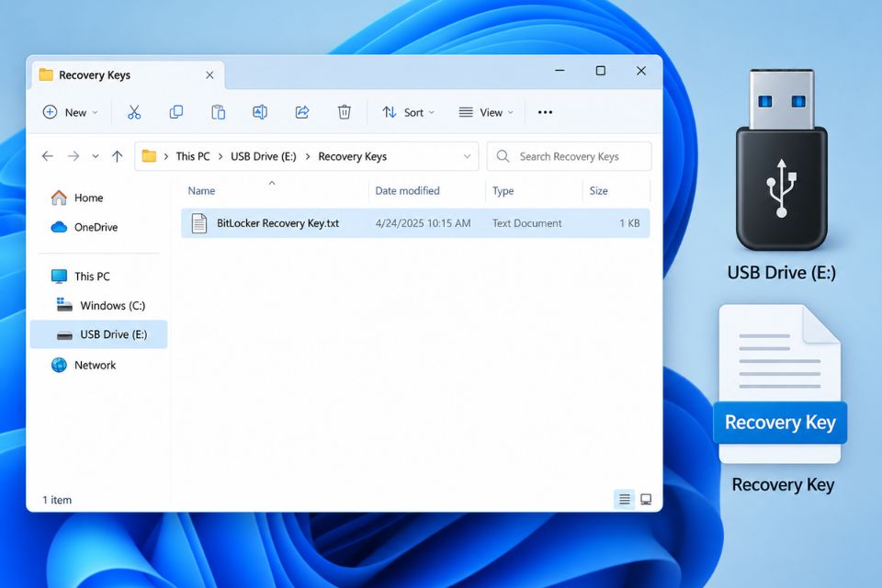
Task: Click This PC in the address breadcrumb
Action: coord(192,156)
